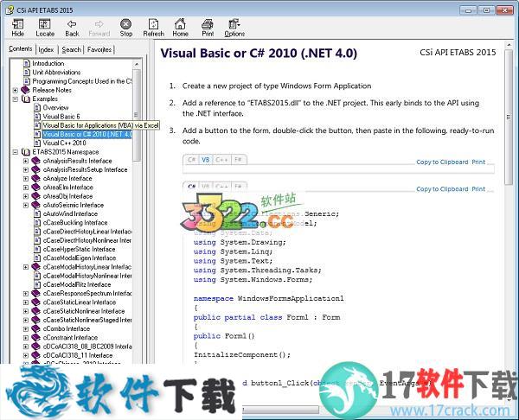Switch to the Index tab
519x420 pixels.
point(46,49)
